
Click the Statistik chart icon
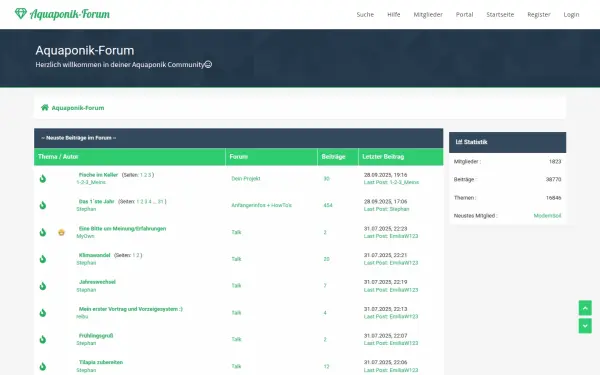click(459, 142)
